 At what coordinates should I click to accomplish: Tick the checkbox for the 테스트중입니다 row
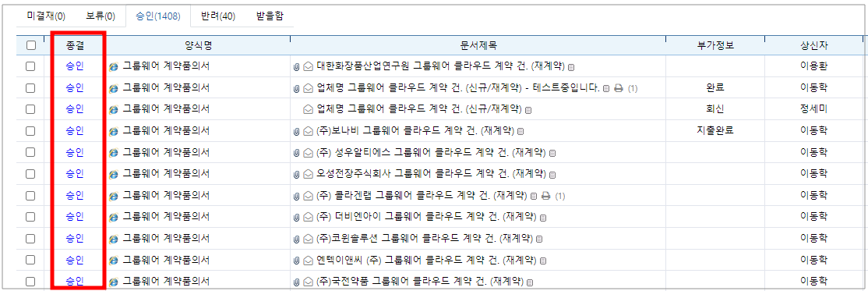(x=30, y=87)
